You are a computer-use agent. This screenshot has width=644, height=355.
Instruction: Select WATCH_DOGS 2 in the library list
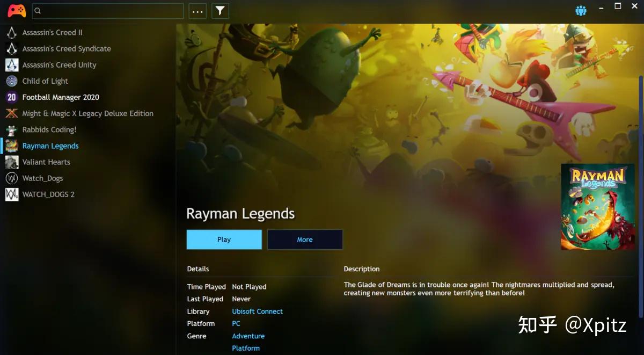click(x=48, y=194)
